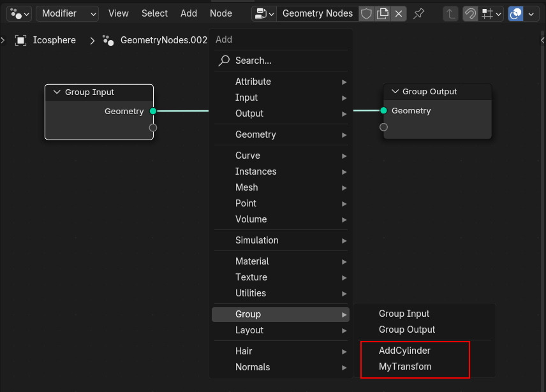The image size is (546, 392).
Task: Add a Group Output node from submenu
Action: (x=424, y=330)
